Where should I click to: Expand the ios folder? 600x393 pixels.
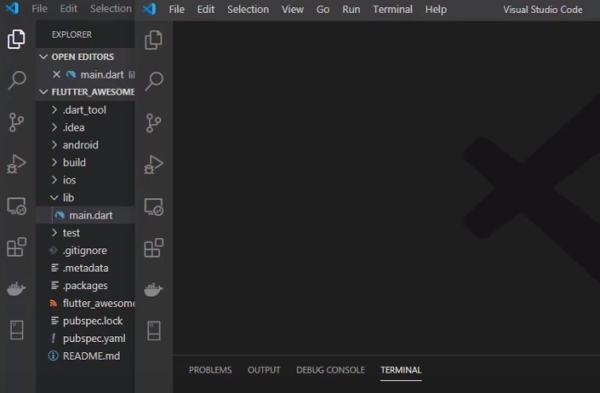(54, 180)
